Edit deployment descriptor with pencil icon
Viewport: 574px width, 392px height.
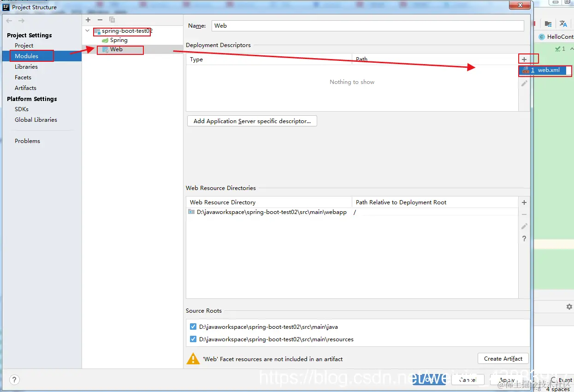[524, 83]
